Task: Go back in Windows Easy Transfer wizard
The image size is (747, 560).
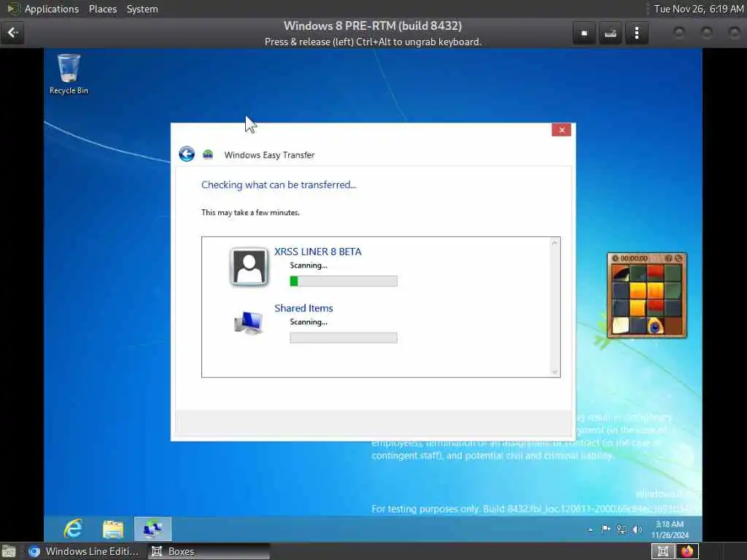Action: pyautogui.click(x=187, y=154)
